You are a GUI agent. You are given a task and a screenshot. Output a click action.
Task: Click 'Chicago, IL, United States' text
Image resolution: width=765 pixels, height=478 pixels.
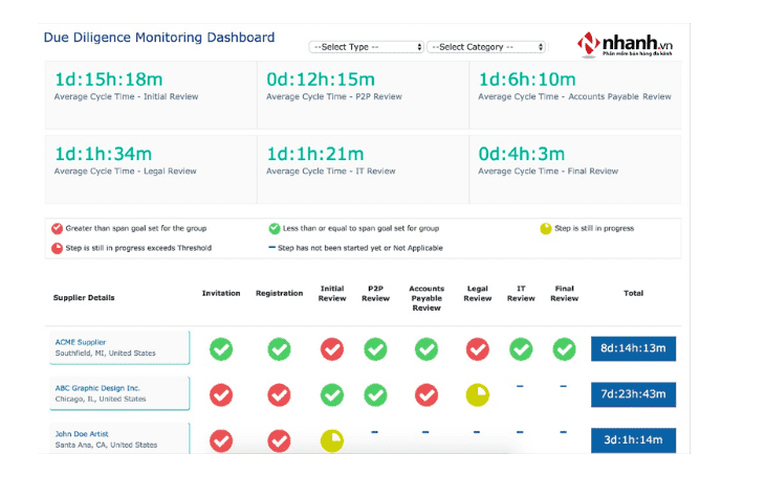coord(101,399)
